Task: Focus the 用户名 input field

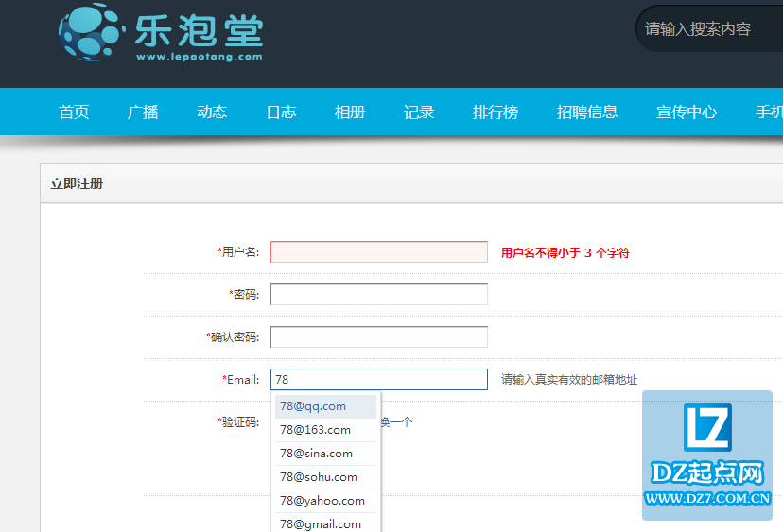Action: coord(378,252)
